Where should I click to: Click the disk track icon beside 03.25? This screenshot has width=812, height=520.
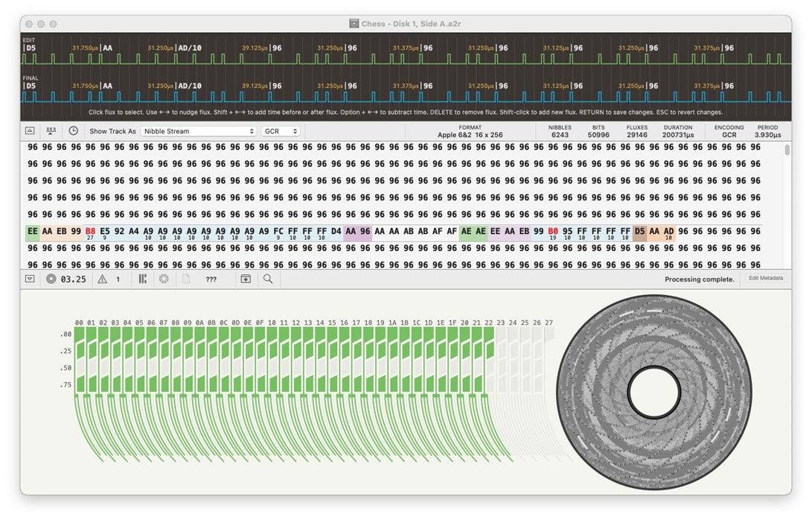pyautogui.click(x=51, y=279)
